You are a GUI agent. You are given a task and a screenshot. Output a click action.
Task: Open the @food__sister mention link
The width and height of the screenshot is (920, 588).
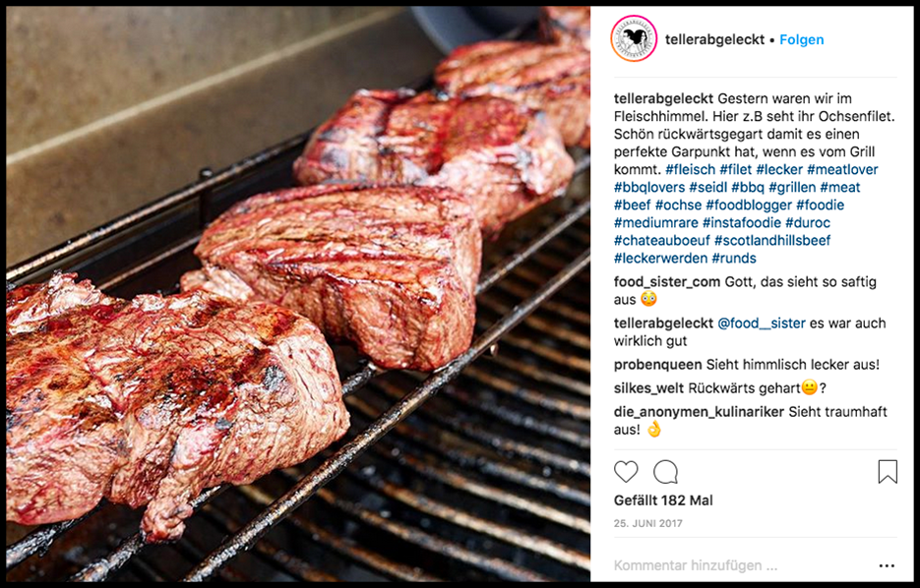point(762,323)
